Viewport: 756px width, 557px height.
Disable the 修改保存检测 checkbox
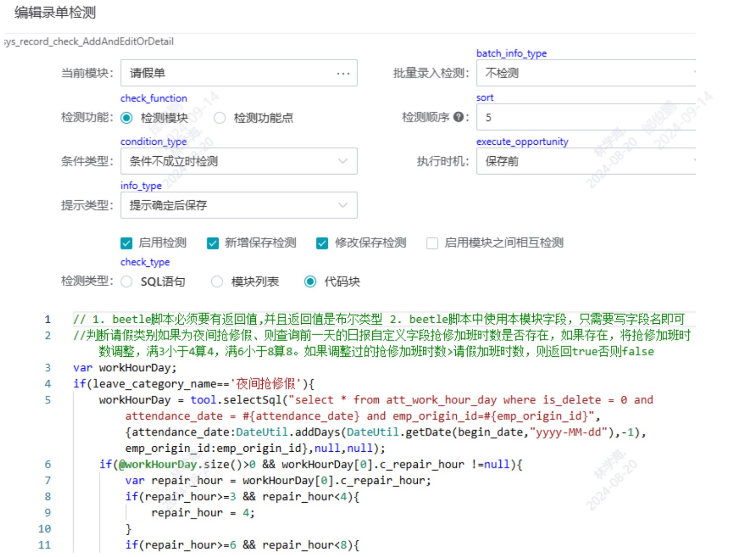[x=322, y=243]
